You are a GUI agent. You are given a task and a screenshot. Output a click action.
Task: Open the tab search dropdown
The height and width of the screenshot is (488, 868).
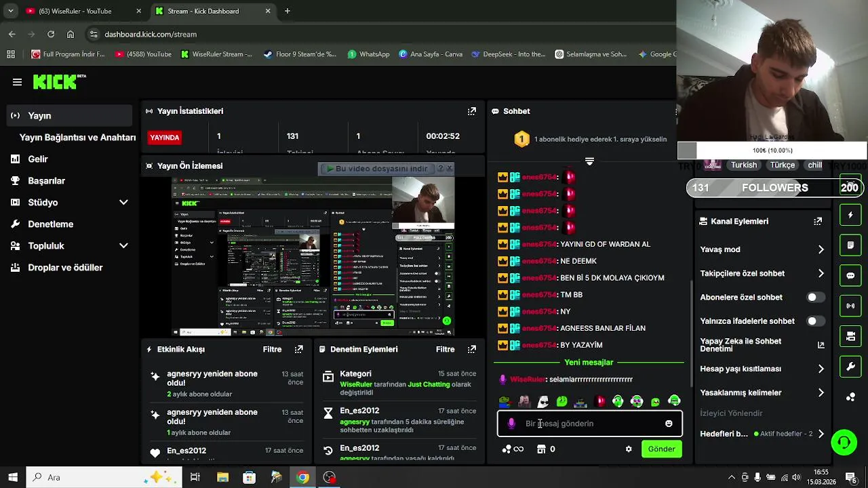(10, 11)
